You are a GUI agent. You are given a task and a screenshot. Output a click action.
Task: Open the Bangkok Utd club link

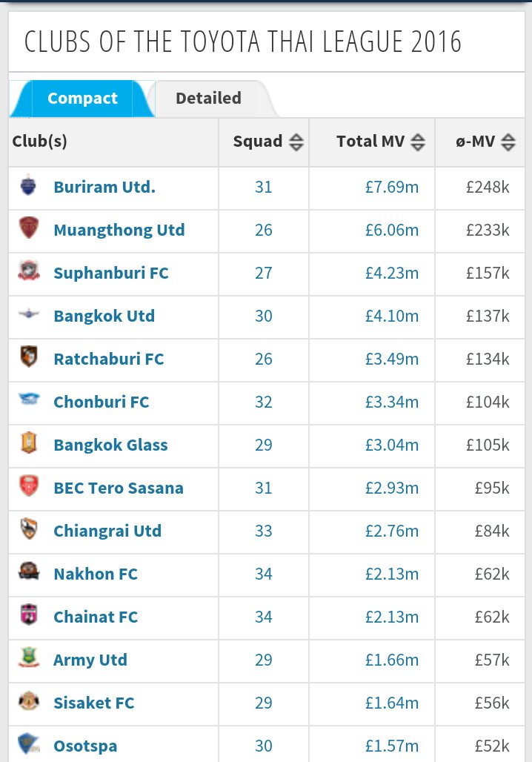(104, 316)
